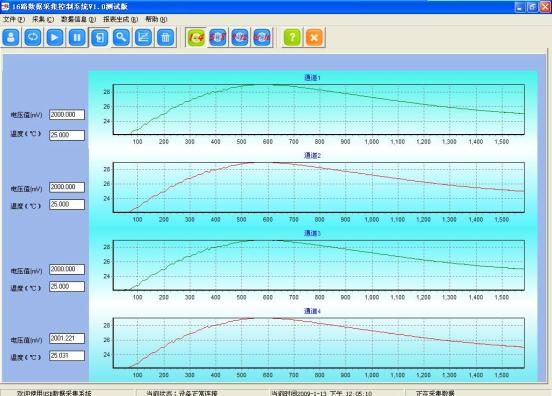
Task: Click the refresh connection toolbar icon
Action: (x=33, y=37)
